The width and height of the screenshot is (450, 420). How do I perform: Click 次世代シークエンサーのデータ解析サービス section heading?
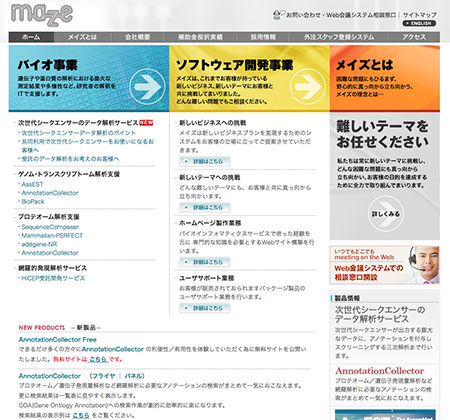coord(78,123)
